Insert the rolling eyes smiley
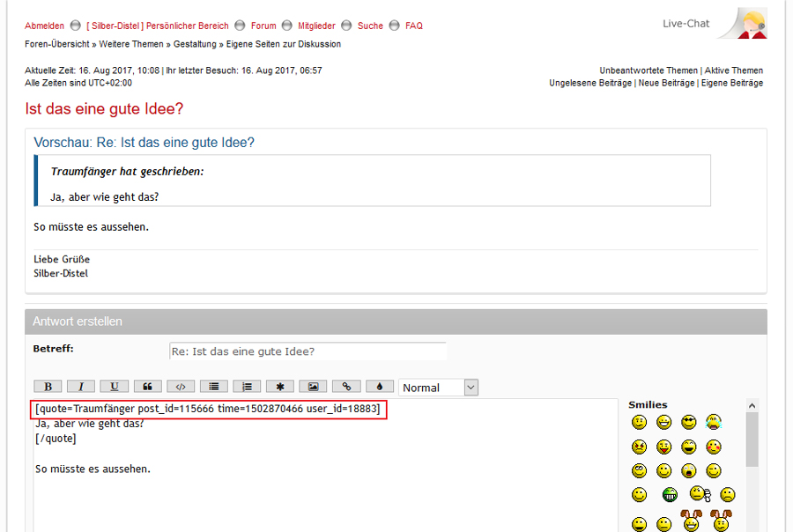The height and width of the screenshot is (532, 793). click(640, 471)
